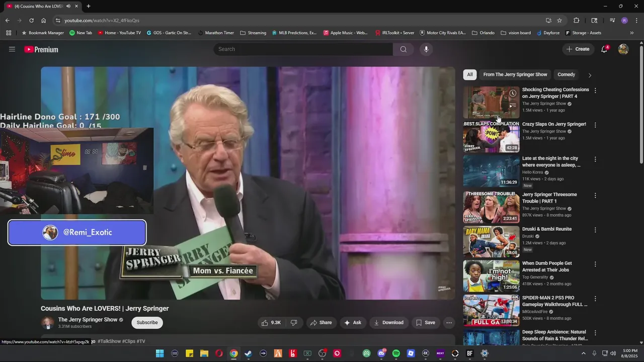Open a new browser tab

pyautogui.click(x=89, y=6)
